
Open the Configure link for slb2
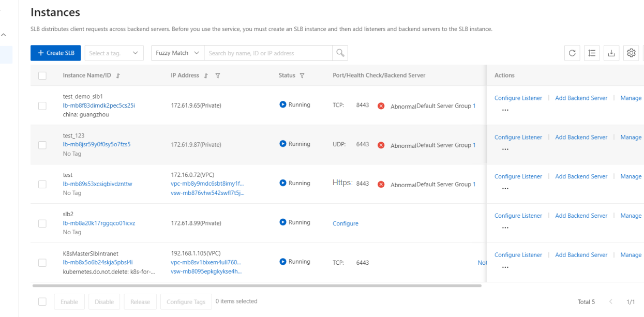tap(345, 223)
